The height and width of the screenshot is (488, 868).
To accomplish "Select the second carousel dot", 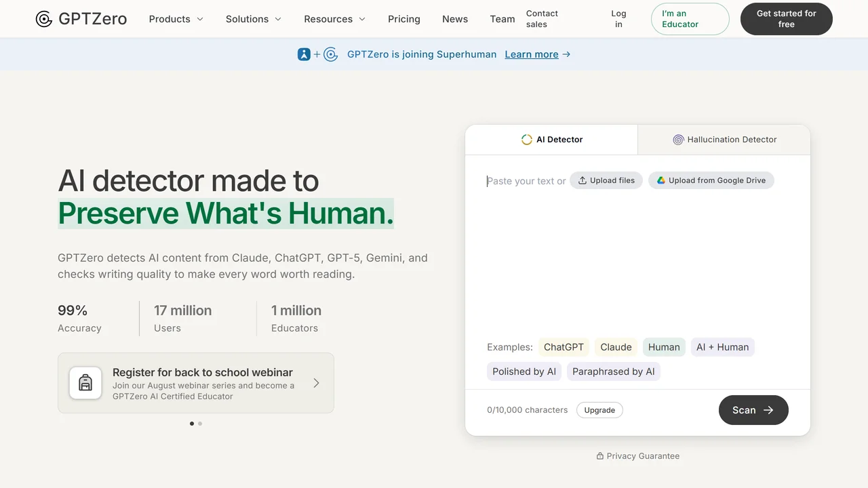I will coord(200,424).
